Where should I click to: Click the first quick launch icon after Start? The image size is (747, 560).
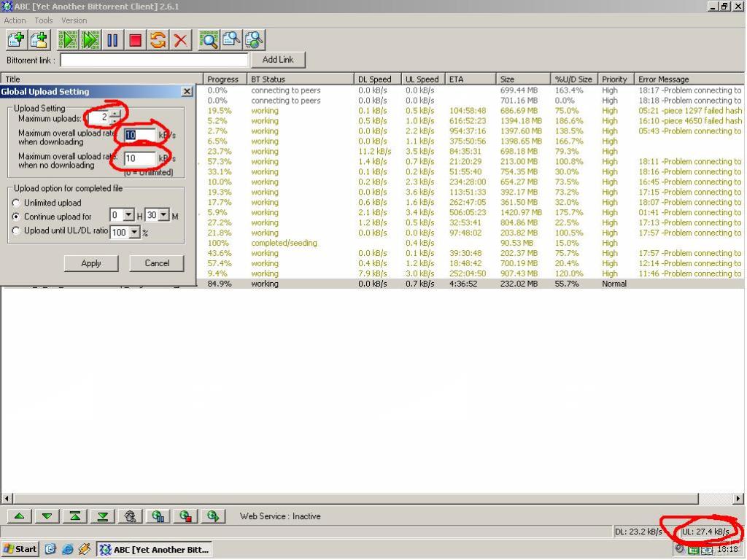[x=50, y=549]
